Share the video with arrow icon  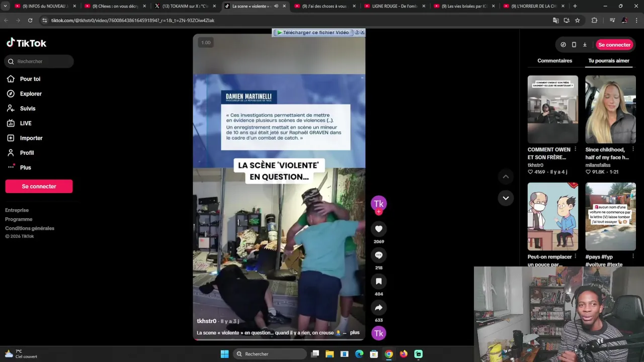379,307
